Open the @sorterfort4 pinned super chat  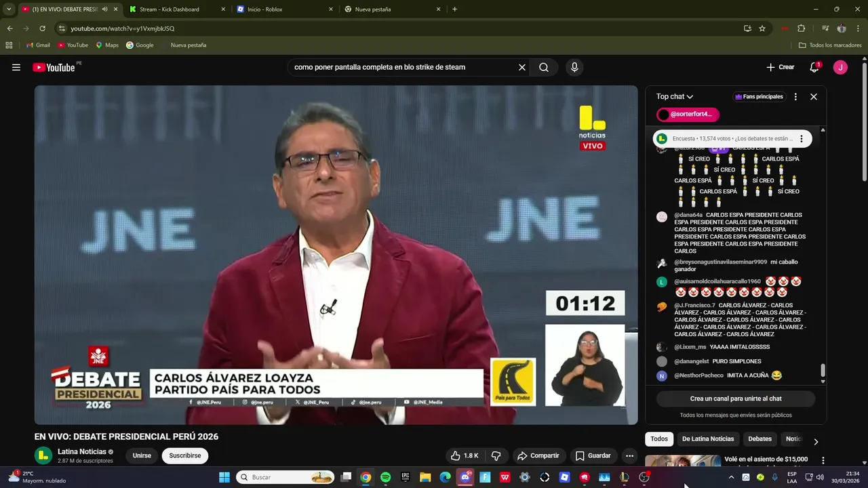[x=688, y=114]
